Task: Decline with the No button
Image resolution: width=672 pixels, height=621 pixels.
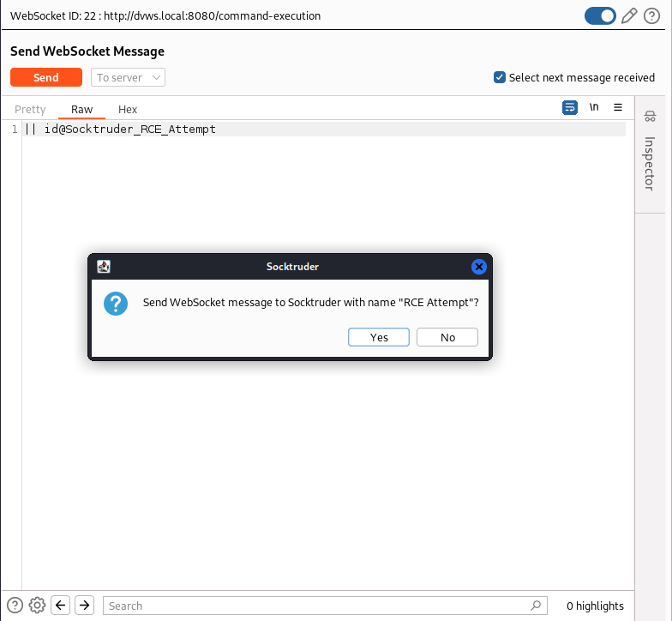Action: click(x=447, y=337)
